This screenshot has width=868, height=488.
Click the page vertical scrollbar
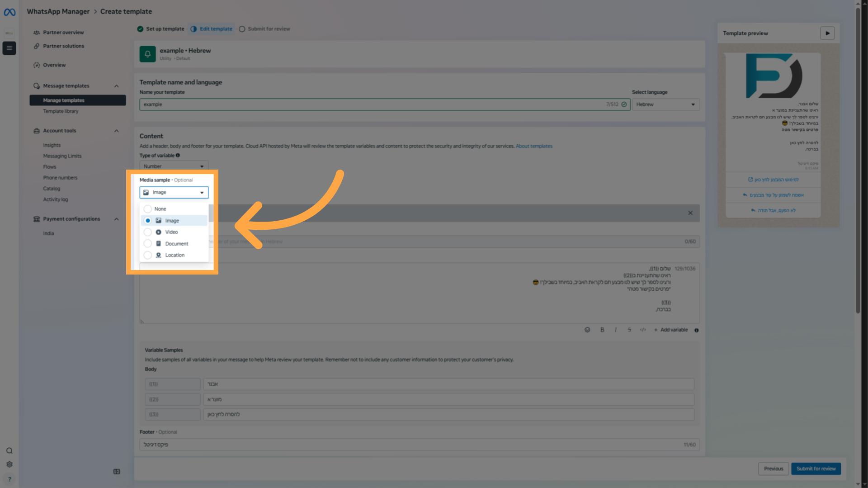point(858,161)
